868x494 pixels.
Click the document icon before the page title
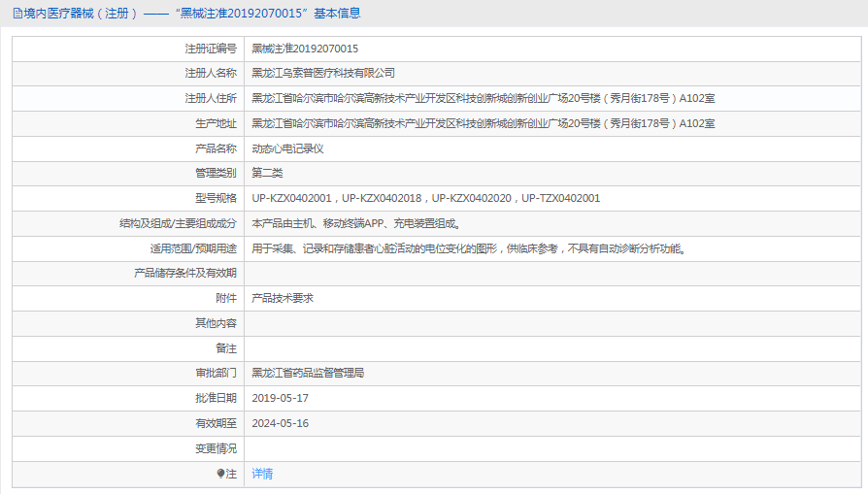click(17, 14)
